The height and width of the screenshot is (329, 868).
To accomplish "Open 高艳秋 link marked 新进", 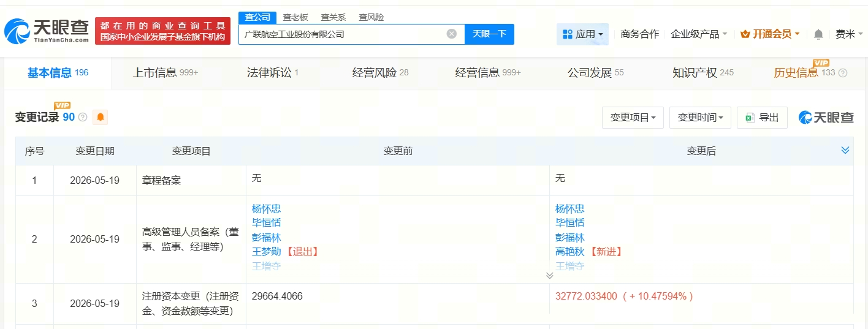I will click(570, 252).
